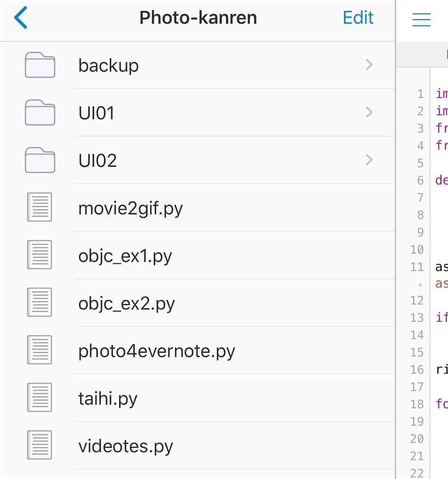Expand the backup folder chevron

[369, 65]
